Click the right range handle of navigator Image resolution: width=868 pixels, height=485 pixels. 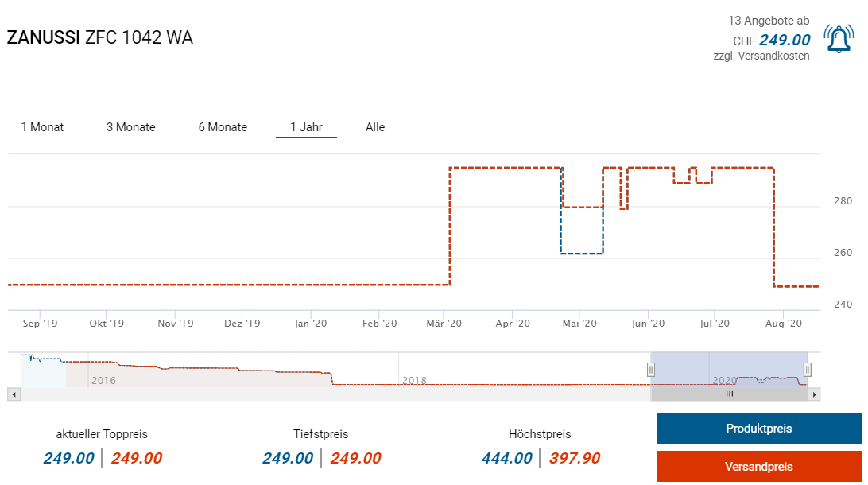coord(808,369)
